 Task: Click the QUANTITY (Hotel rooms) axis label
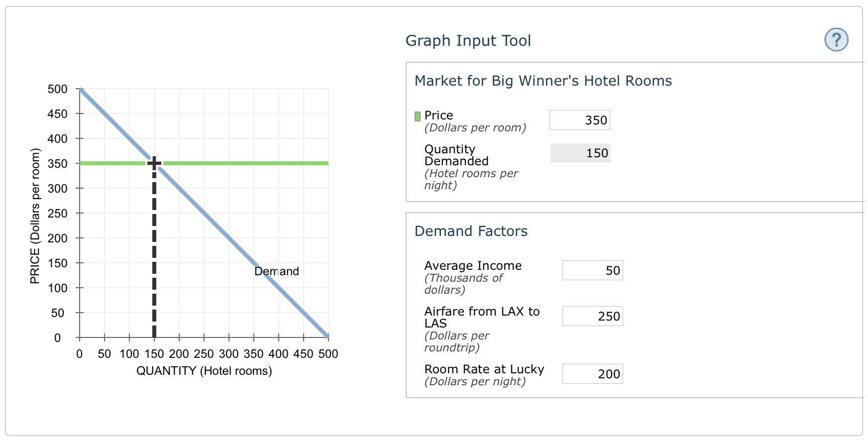coord(205,370)
